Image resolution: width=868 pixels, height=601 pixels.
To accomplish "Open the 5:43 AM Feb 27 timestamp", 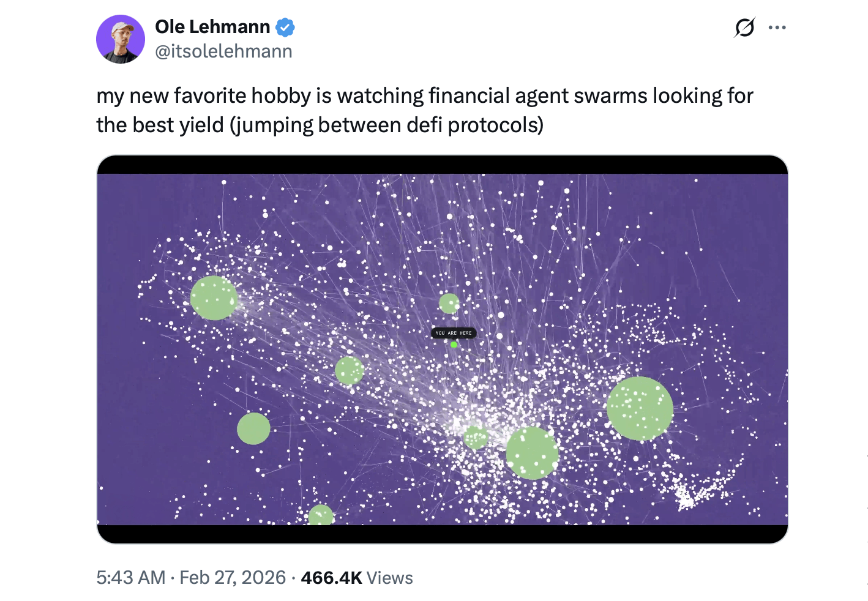I will click(191, 578).
